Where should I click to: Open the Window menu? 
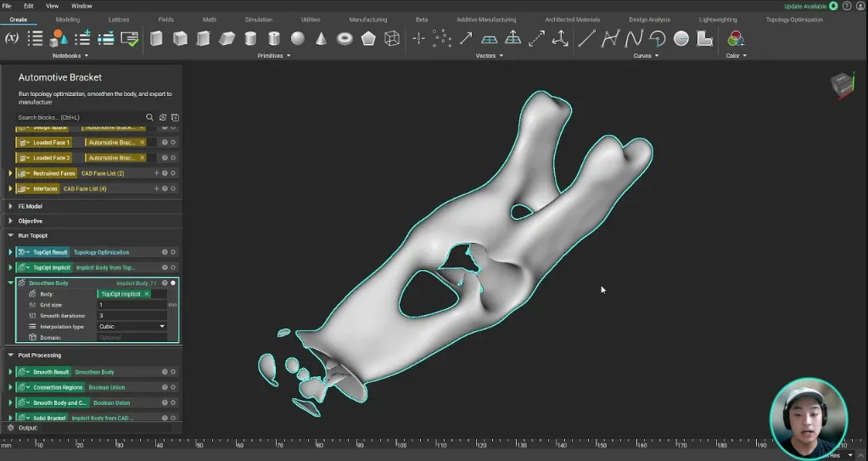point(82,6)
